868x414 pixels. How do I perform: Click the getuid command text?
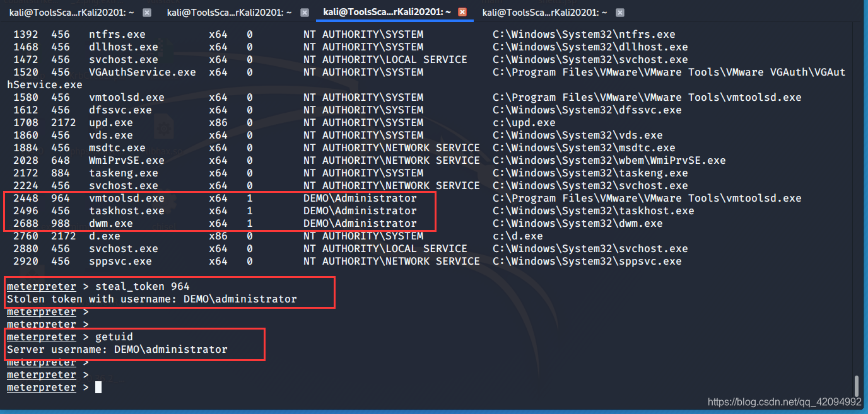point(114,336)
